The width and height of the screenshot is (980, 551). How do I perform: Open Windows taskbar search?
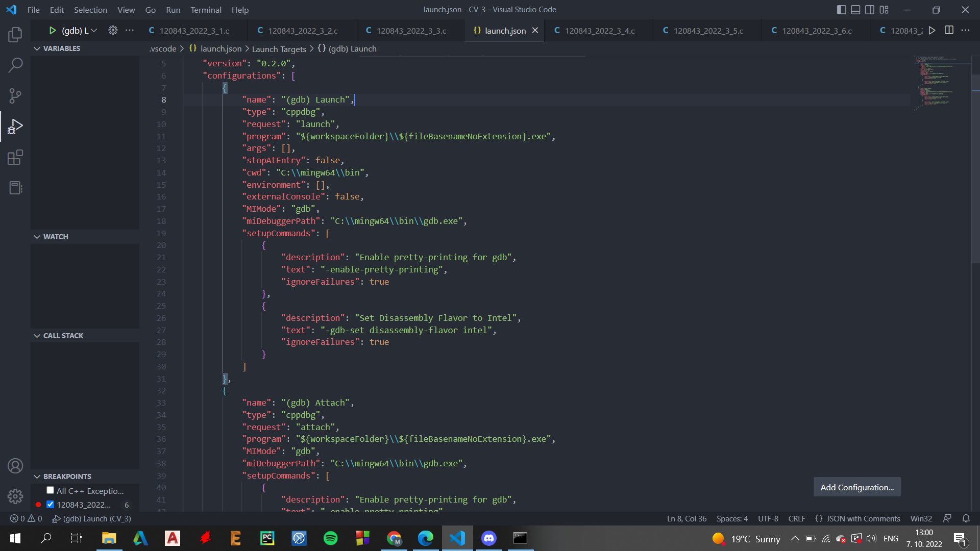click(x=46, y=538)
